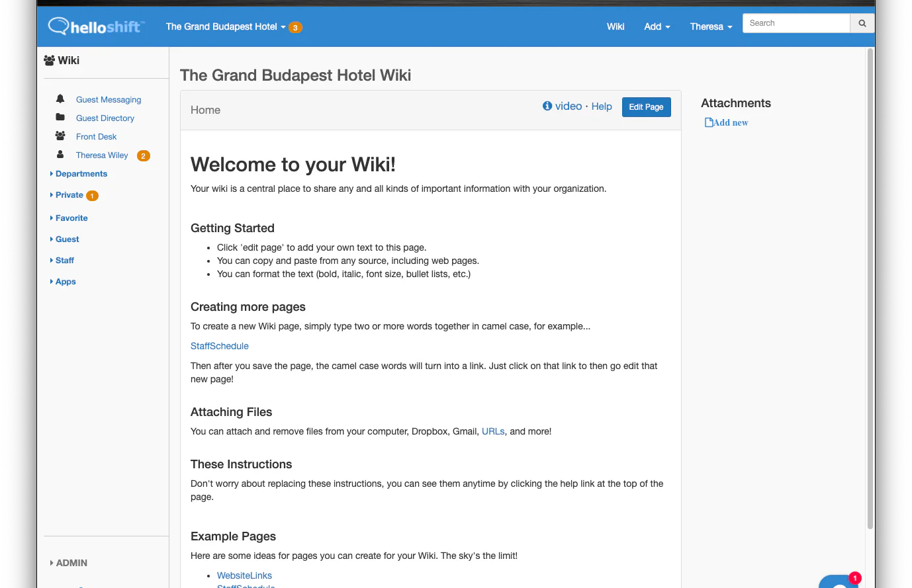Click the video link
912x588 pixels.
click(569, 106)
